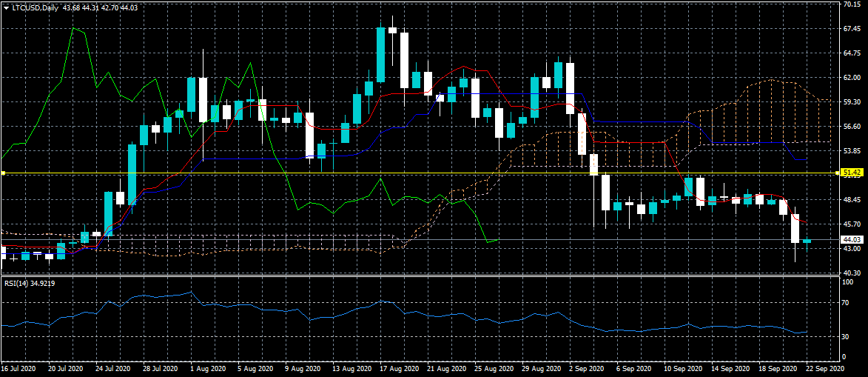Click the 64.75 price axis label
Viewport: 868px width, 377px height.
[852, 53]
